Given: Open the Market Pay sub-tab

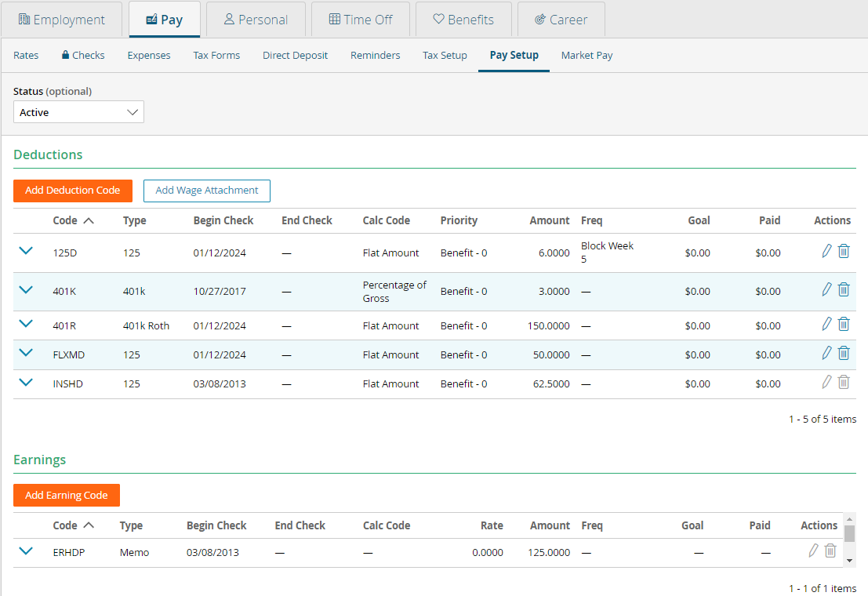Looking at the screenshot, I should pos(587,56).
